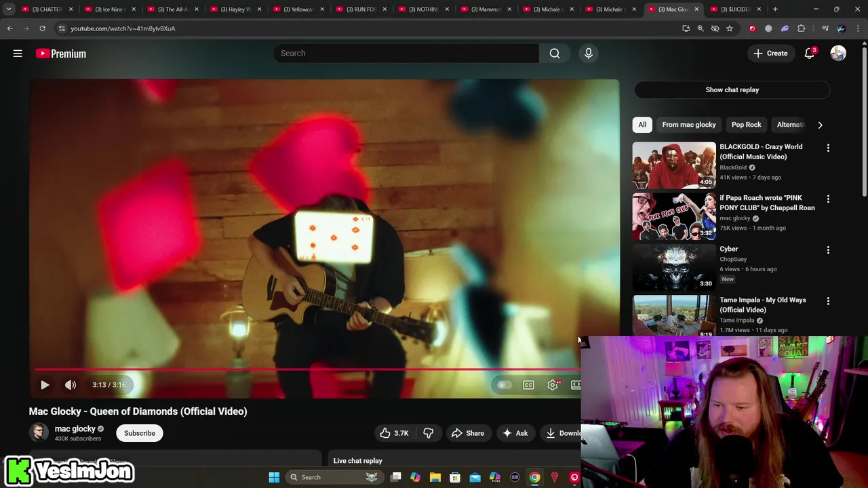Open Microsoft Store from taskbar
The width and height of the screenshot is (868, 488).
pos(455,477)
